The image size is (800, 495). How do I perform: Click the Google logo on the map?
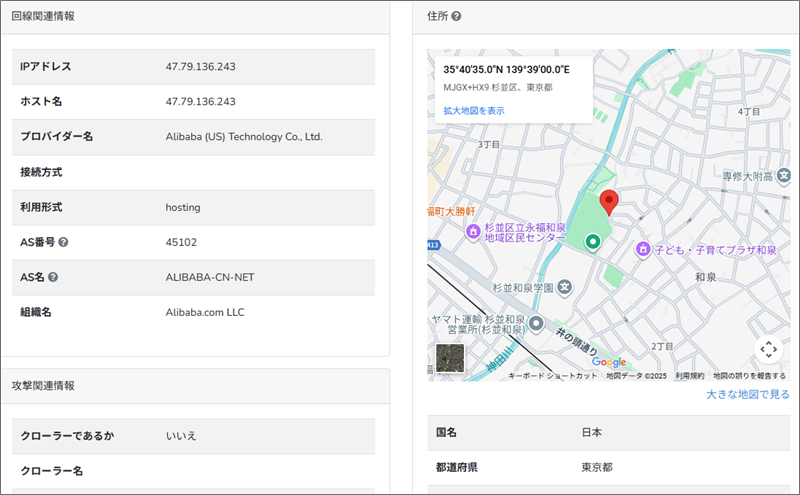click(609, 362)
